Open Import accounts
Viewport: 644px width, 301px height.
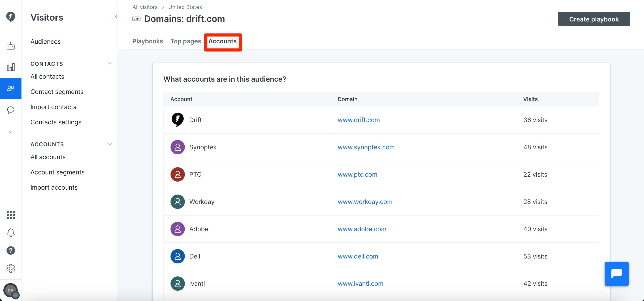(54, 187)
